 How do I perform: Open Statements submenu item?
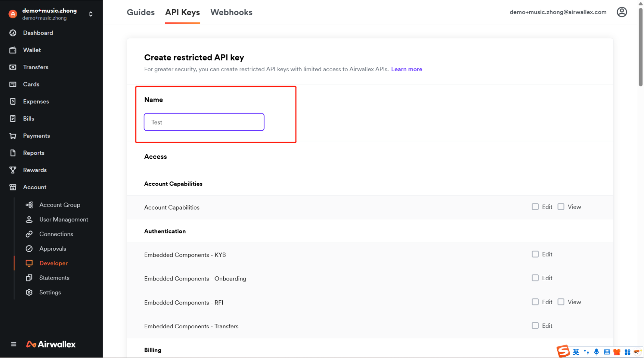tap(54, 278)
